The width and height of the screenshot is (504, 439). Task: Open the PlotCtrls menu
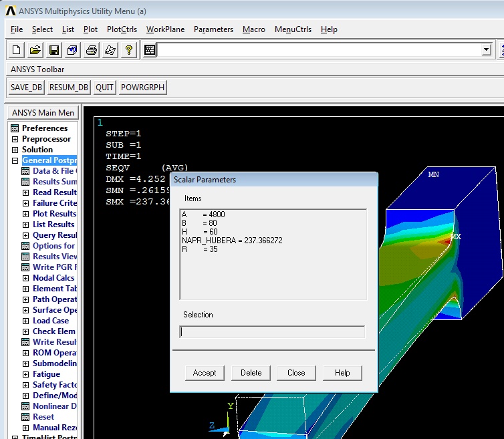122,29
